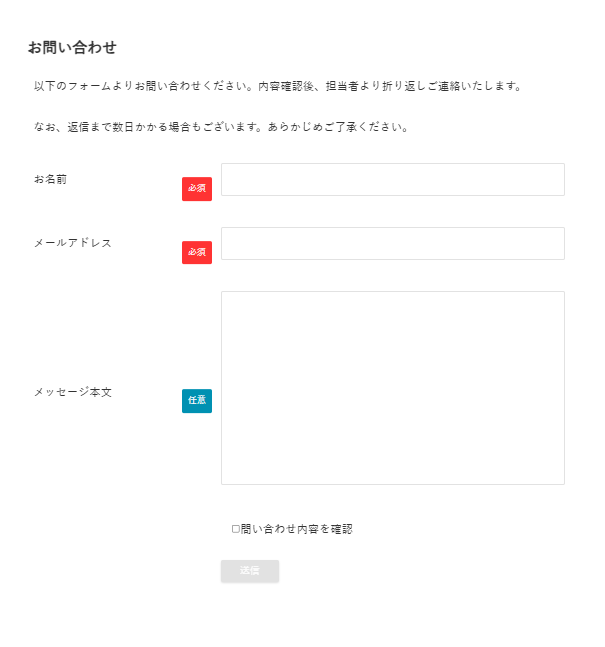Click the blue 任意 badge beside メッセージ本文
Viewport: 605px width, 647px height.
tap(197, 401)
